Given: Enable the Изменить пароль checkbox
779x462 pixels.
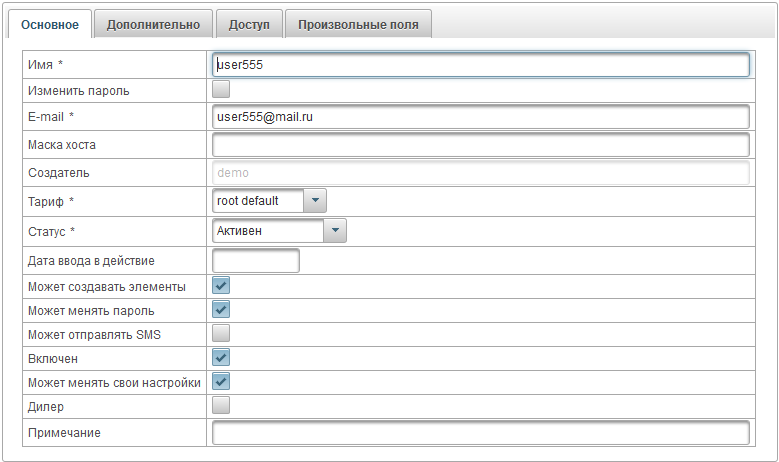Looking at the screenshot, I should 221,91.
